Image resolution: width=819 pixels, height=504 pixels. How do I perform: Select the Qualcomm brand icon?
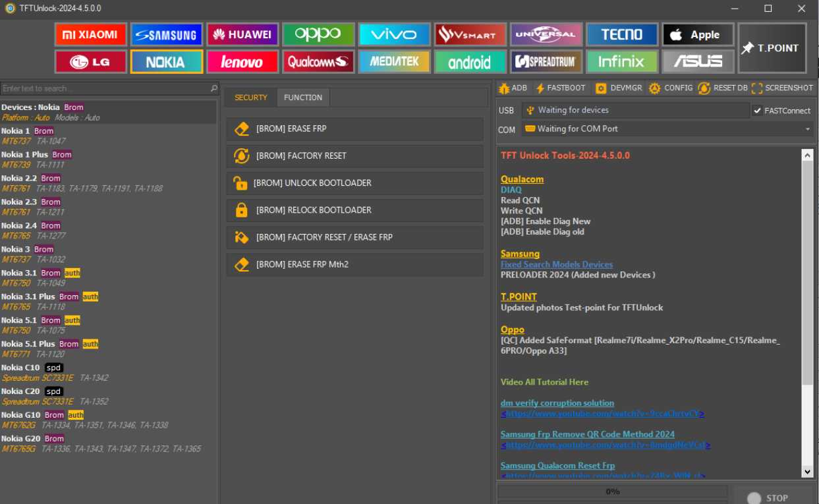click(318, 61)
